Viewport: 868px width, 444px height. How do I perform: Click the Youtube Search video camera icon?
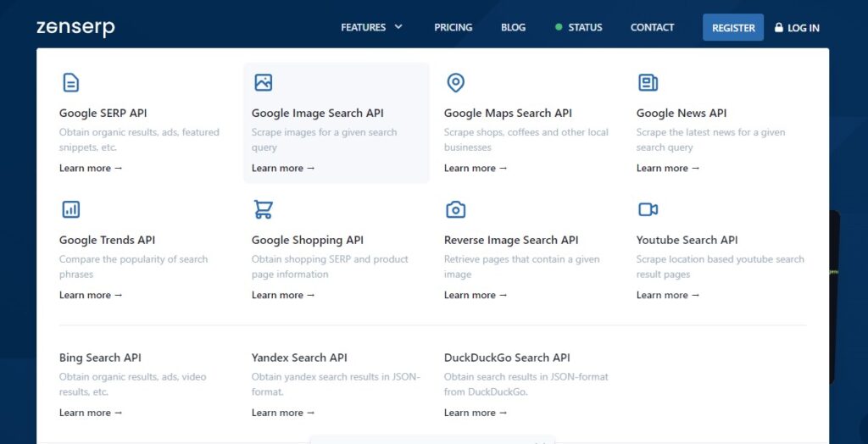click(x=648, y=209)
